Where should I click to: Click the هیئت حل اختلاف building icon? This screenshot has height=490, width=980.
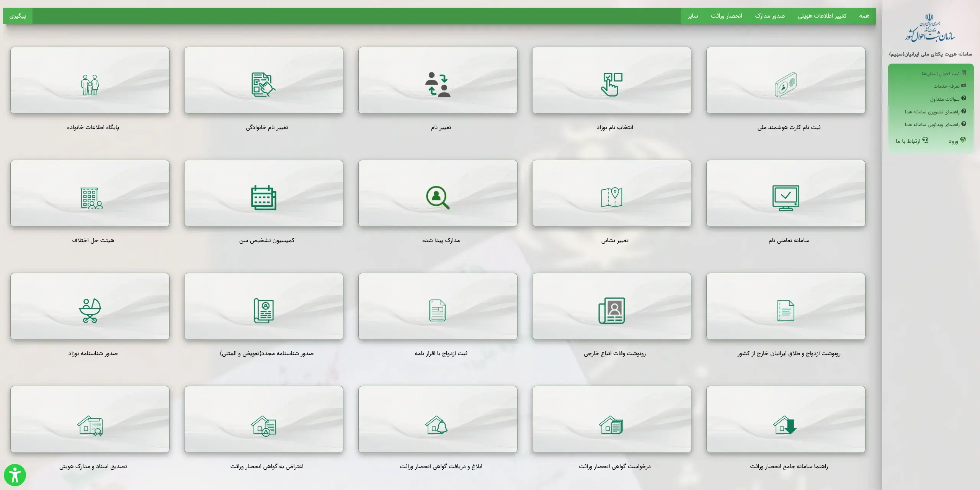[91, 198]
